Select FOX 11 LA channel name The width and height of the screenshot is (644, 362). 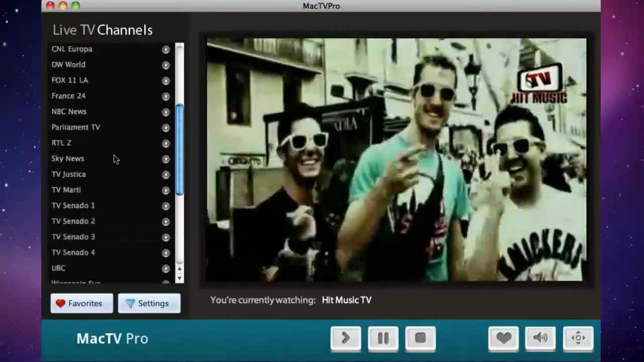(69, 80)
